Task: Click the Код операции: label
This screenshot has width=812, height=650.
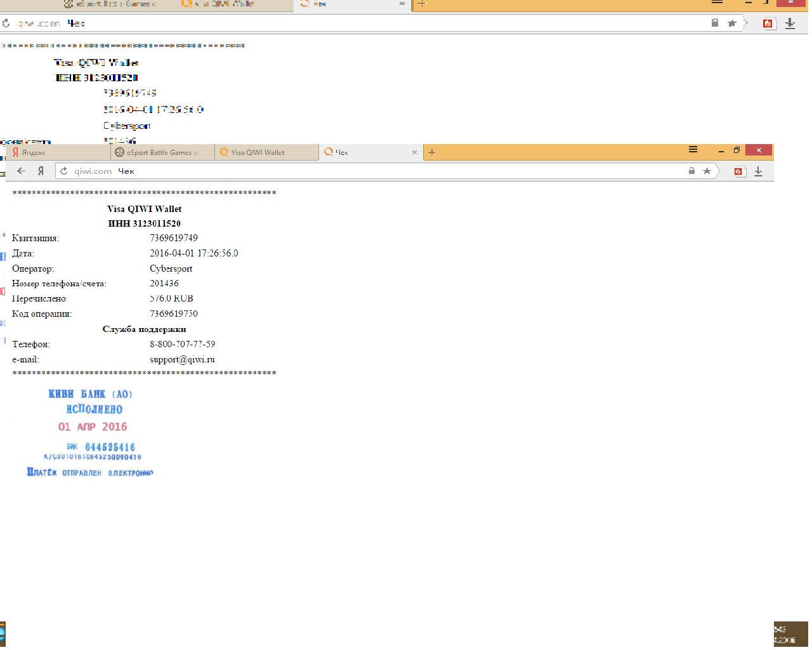Action: (42, 314)
